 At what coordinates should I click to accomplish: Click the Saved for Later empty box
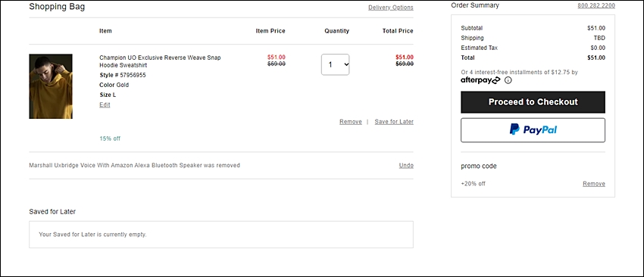point(221,235)
